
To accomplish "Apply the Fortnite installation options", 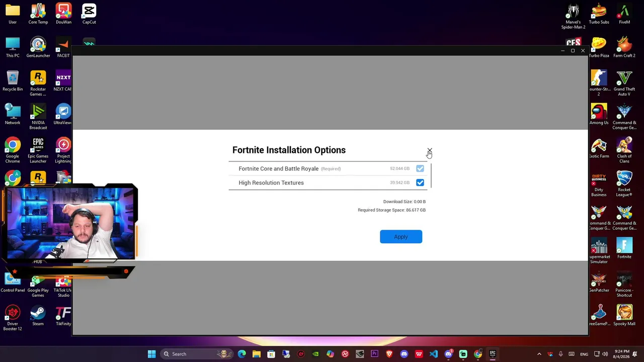I will point(401,237).
